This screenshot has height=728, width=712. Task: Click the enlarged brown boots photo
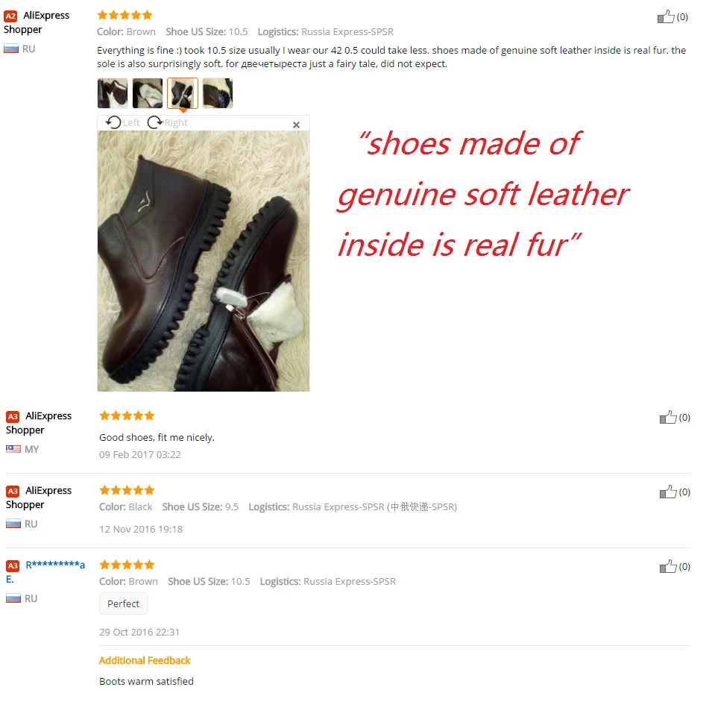click(x=204, y=261)
